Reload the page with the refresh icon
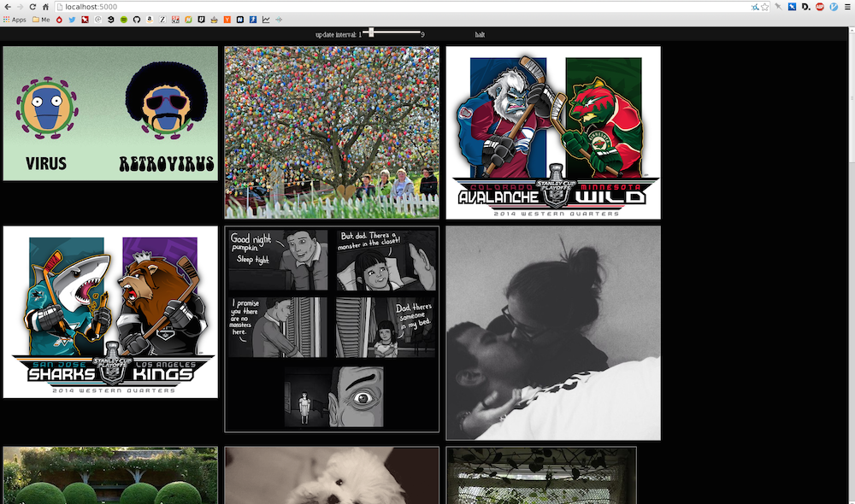 click(32, 6)
